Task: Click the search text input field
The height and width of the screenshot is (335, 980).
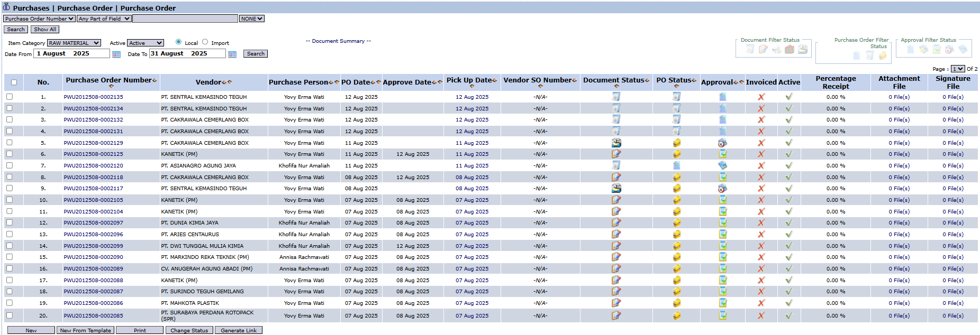Action: (x=185, y=18)
